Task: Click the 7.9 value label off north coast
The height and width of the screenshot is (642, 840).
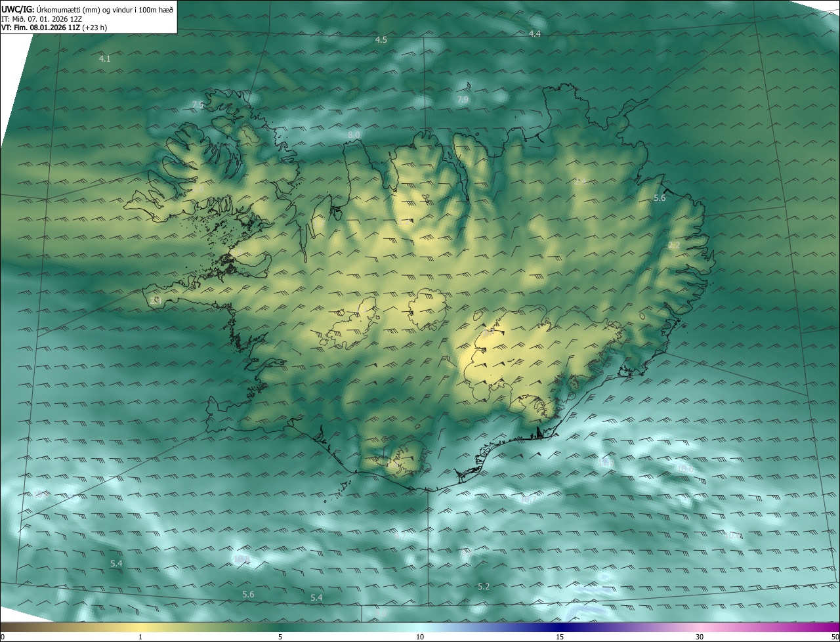Action: tap(463, 100)
